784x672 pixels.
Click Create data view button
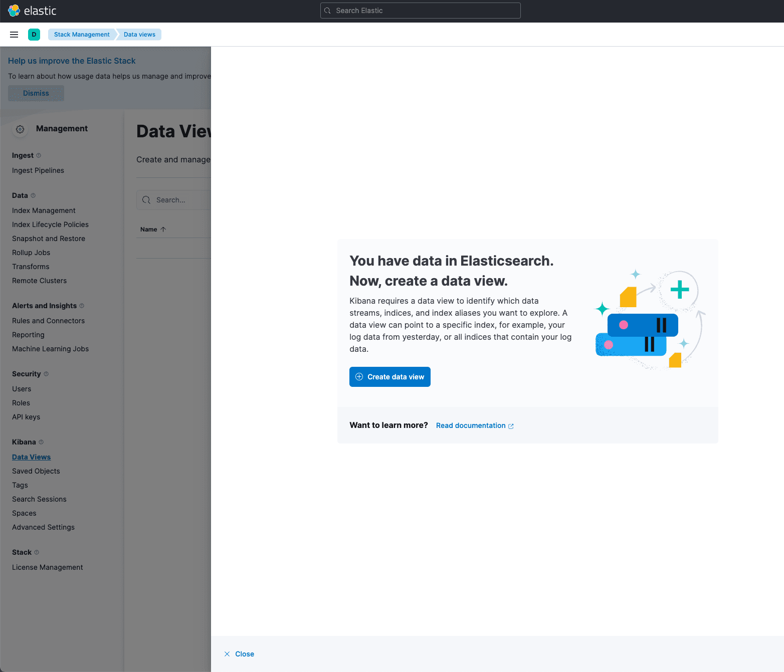390,377
